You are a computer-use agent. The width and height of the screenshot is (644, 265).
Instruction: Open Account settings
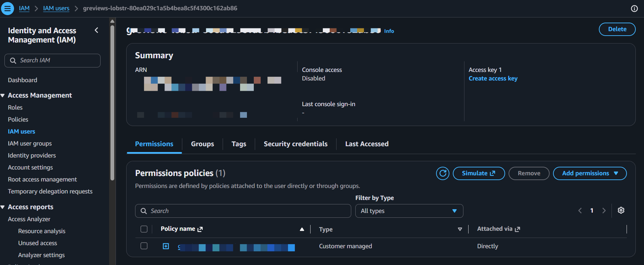tap(30, 167)
